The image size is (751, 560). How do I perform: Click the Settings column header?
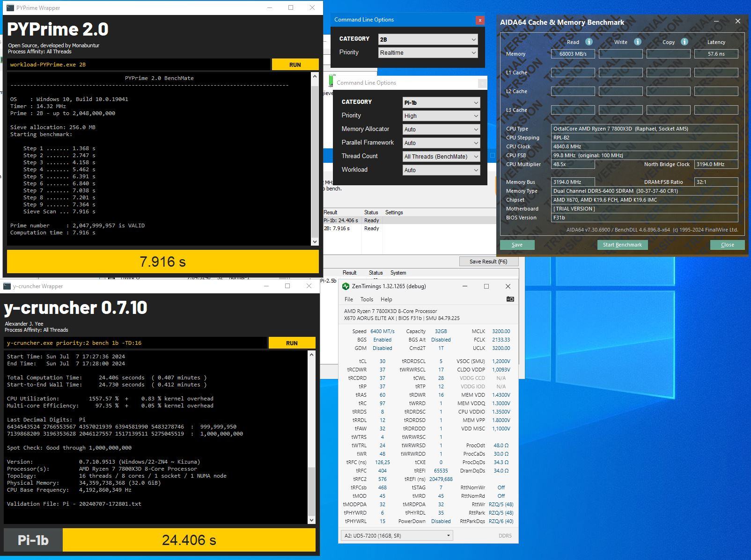tap(394, 212)
